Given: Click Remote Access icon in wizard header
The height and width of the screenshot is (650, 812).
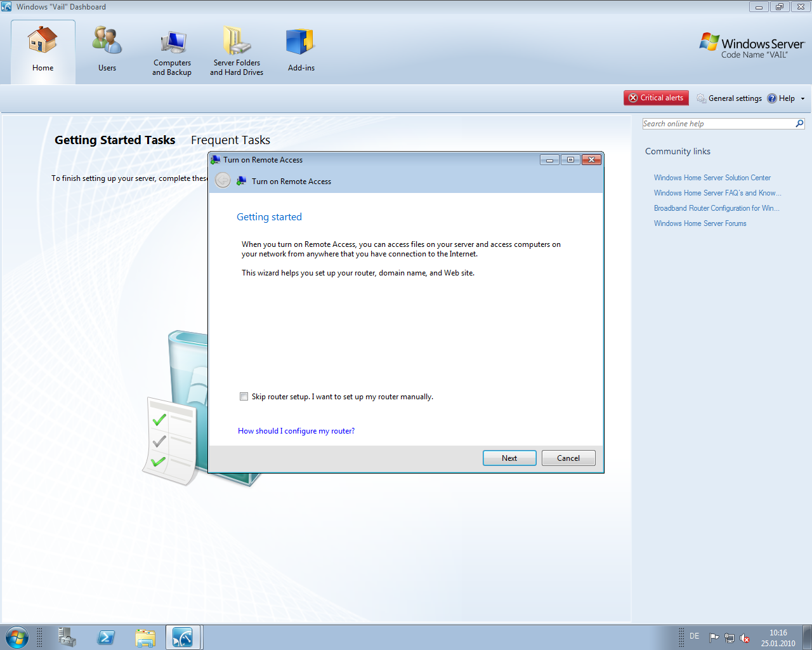Looking at the screenshot, I should [x=242, y=182].
